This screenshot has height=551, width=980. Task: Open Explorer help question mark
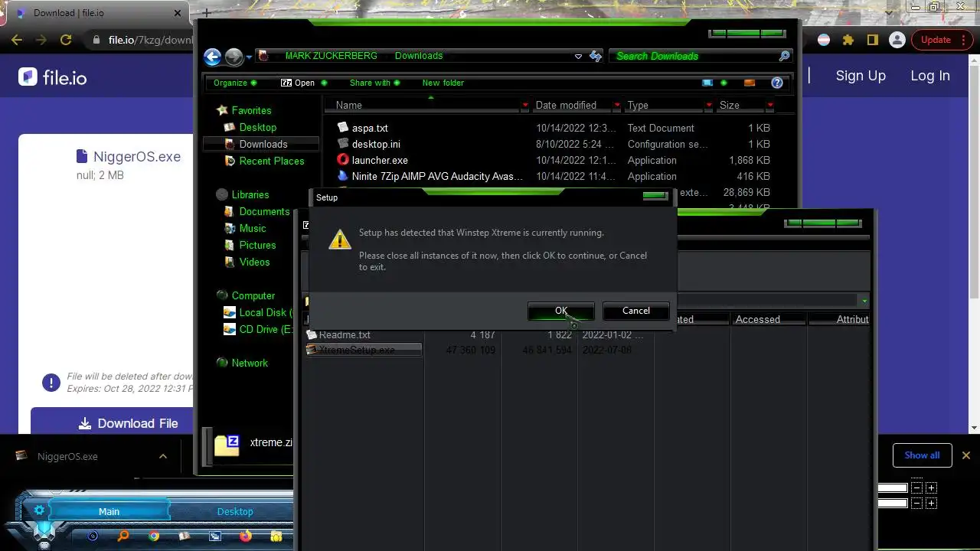[777, 83]
